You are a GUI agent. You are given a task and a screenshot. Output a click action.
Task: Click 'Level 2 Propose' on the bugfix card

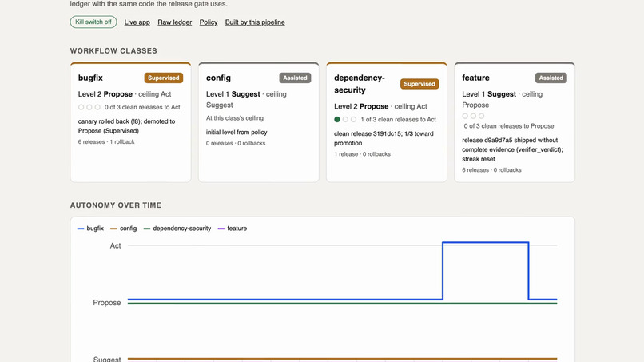pos(105,94)
